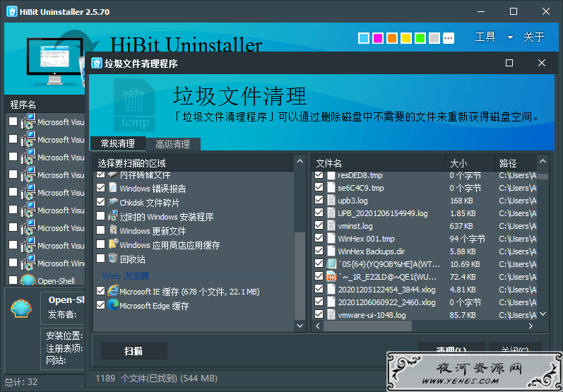The width and height of the screenshot is (563, 392).
Task: Click the 过时的 Windows 安装程序 icon
Action: point(113,216)
